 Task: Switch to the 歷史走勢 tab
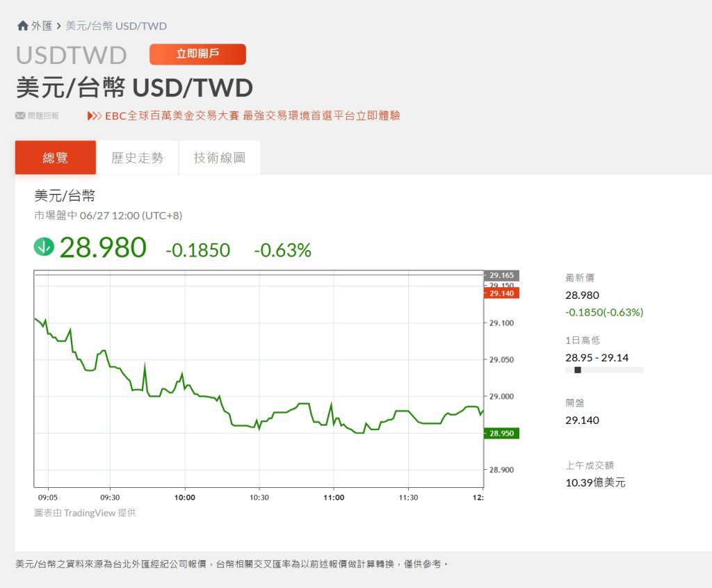point(138,158)
